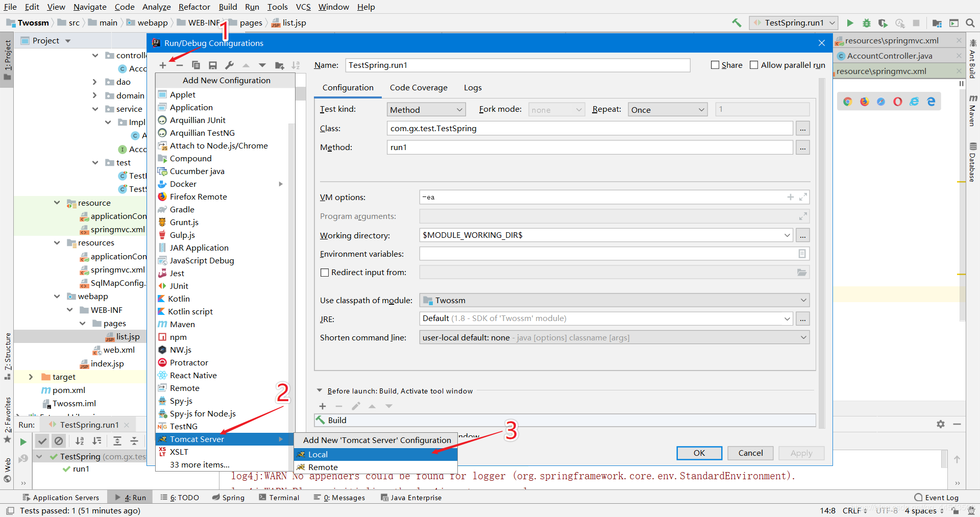
Task: Click the wrench edit templates icon
Action: [x=230, y=65]
